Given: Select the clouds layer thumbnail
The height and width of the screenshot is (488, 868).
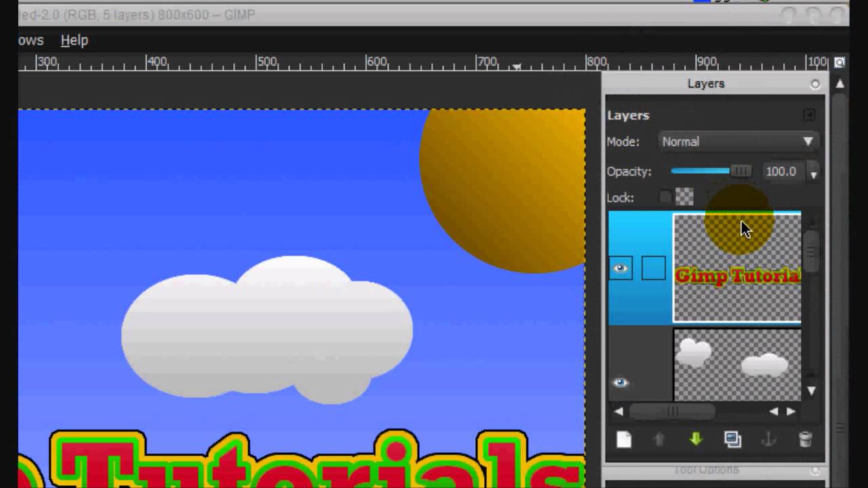Looking at the screenshot, I should point(737,365).
